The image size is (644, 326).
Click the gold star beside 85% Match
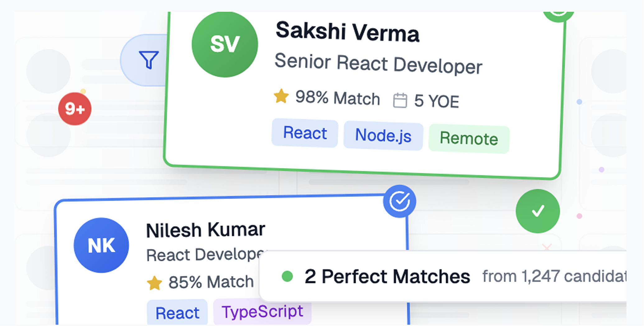(155, 283)
